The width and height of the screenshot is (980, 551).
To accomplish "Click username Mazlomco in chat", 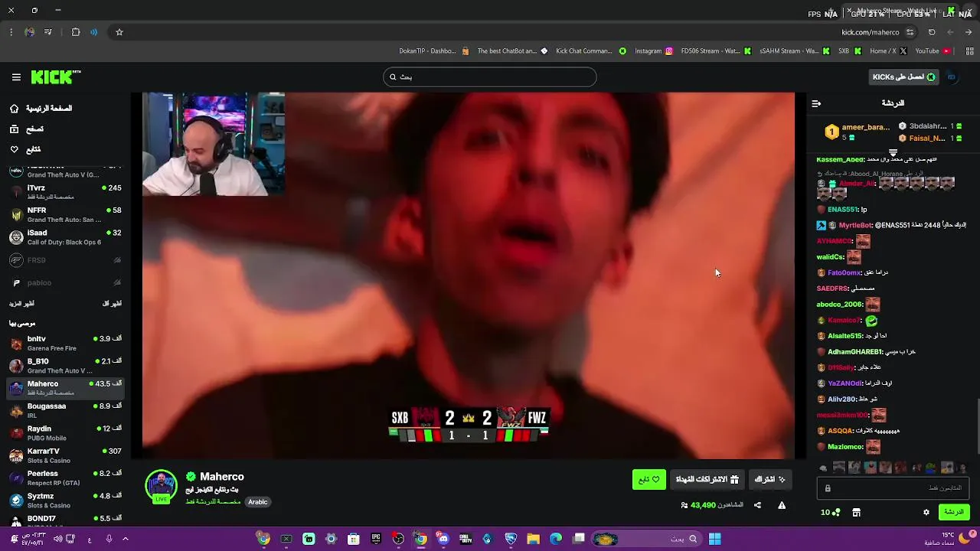I will [x=845, y=447].
